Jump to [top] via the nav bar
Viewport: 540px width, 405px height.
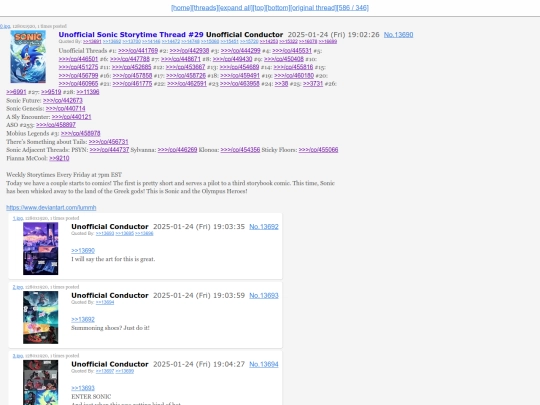(x=259, y=8)
